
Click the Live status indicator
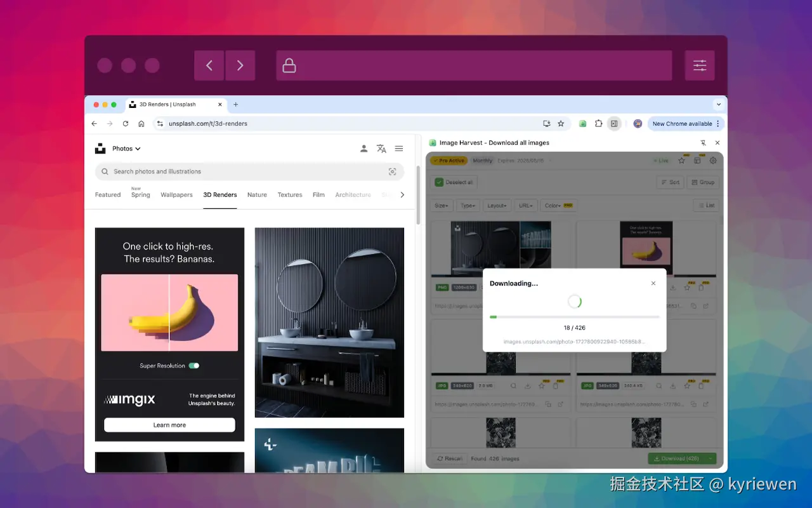[660, 161]
